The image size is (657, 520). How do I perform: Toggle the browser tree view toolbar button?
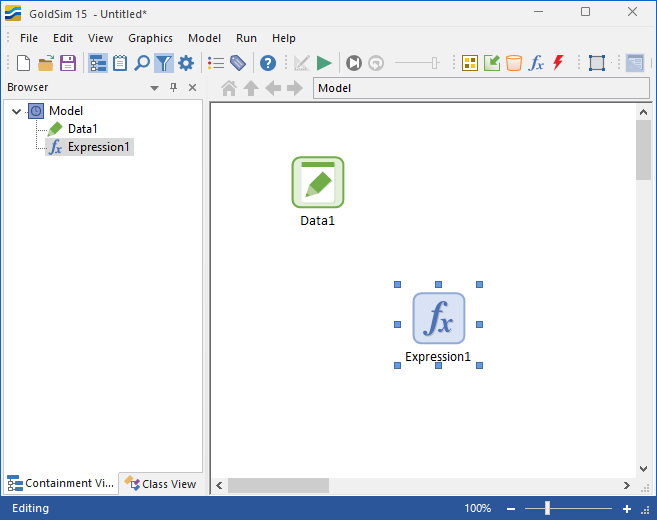98,63
